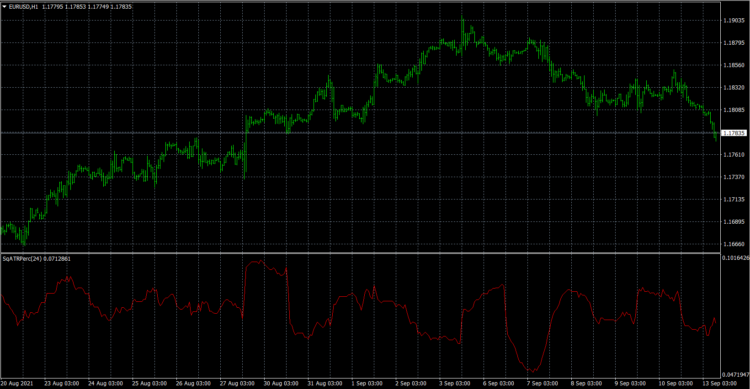Select the 7 Sep 03:00 time label
The width and height of the screenshot is (750, 389).
click(542, 383)
